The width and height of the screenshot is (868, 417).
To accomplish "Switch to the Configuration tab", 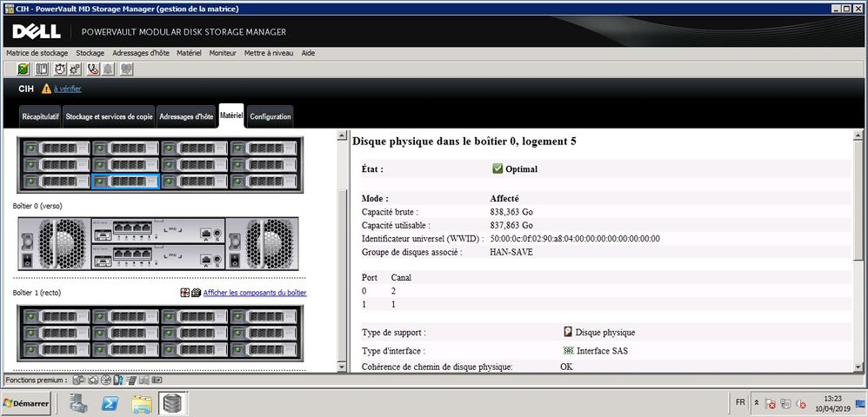I will coord(270,116).
